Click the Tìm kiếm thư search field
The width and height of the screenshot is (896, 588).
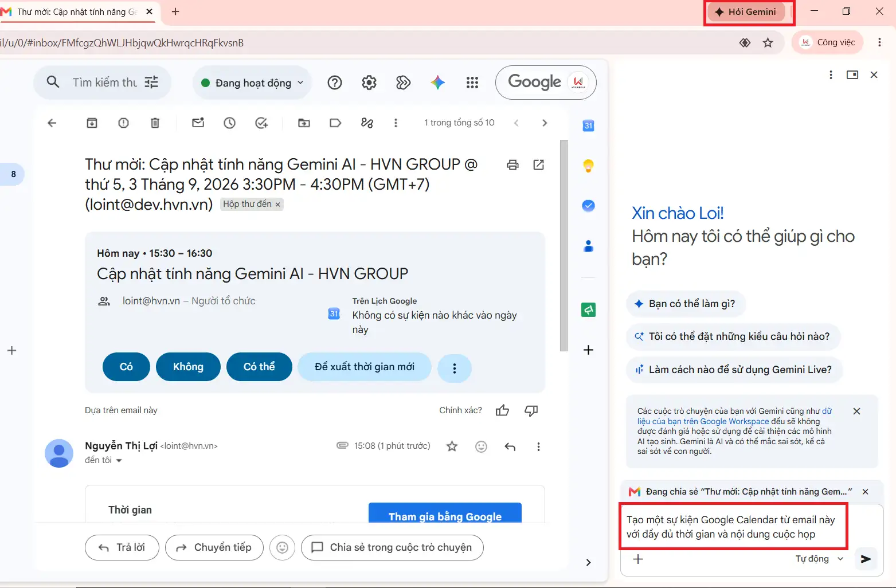[x=104, y=83]
